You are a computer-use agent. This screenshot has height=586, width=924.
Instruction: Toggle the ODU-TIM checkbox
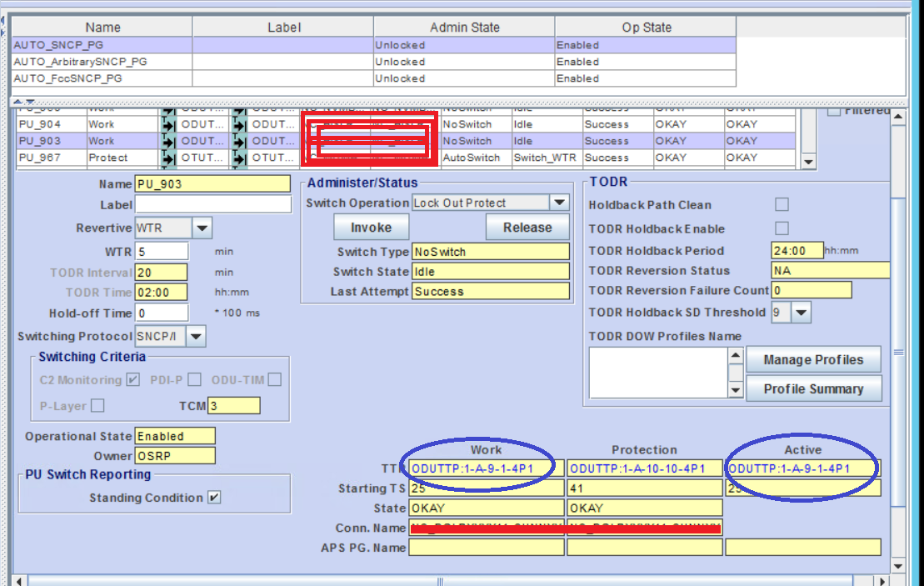[275, 379]
